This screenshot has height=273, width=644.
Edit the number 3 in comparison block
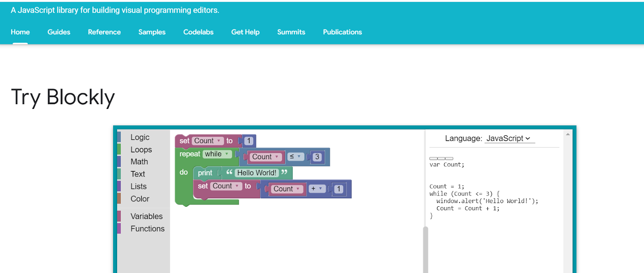click(x=317, y=157)
